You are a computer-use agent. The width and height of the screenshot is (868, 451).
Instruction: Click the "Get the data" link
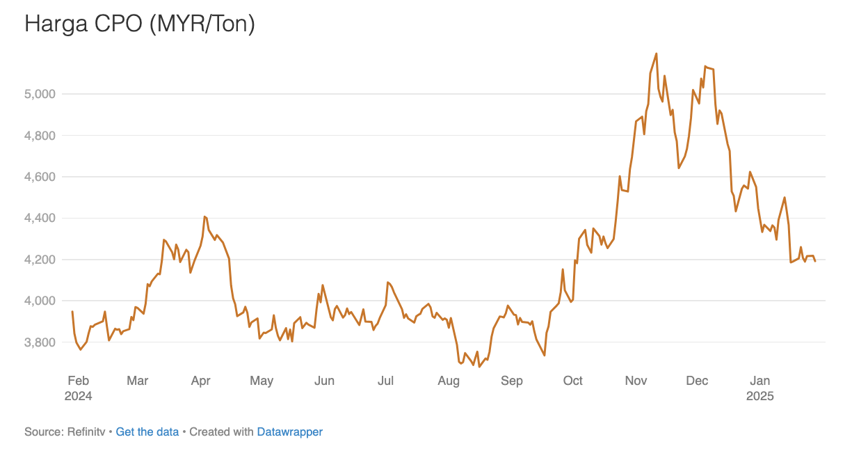[147, 432]
